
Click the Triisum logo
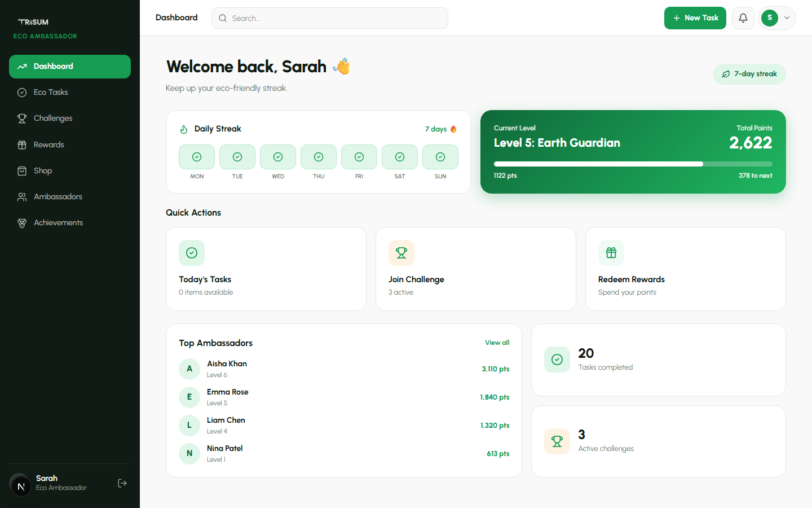[33, 22]
